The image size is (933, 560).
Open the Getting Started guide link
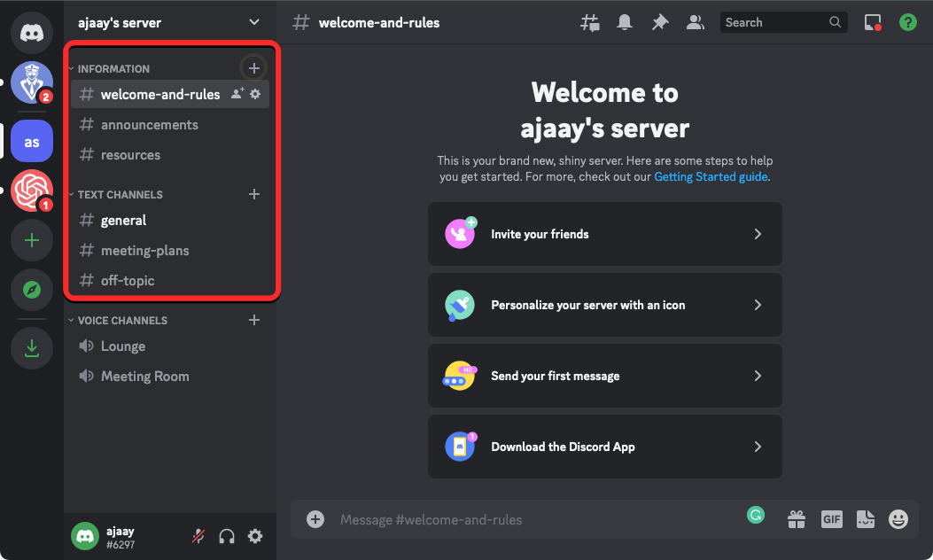(x=711, y=177)
